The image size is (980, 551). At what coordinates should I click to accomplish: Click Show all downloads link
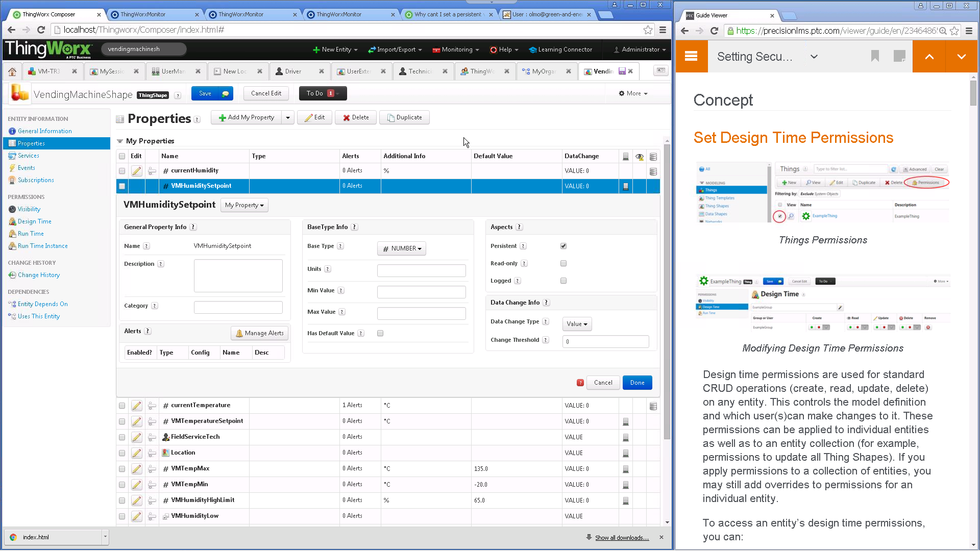point(622,538)
